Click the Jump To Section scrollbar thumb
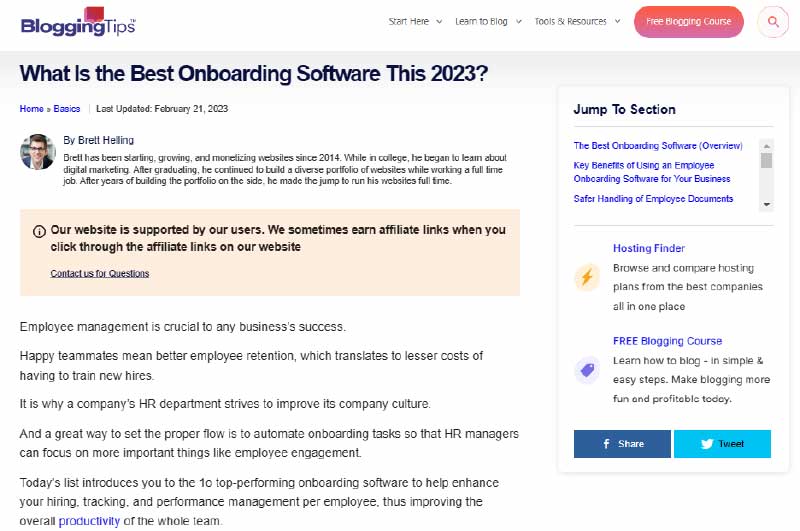Screen dimensions: 800x531 point(766,160)
